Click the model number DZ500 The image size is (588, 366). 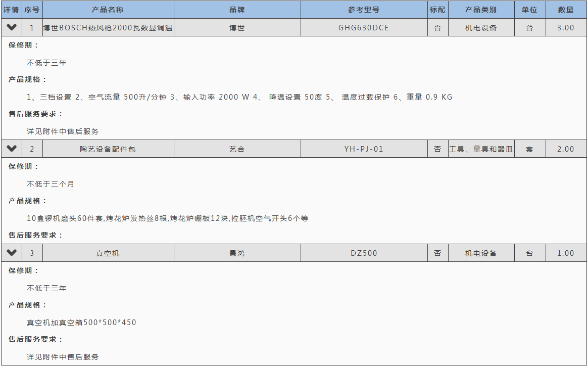pos(364,253)
